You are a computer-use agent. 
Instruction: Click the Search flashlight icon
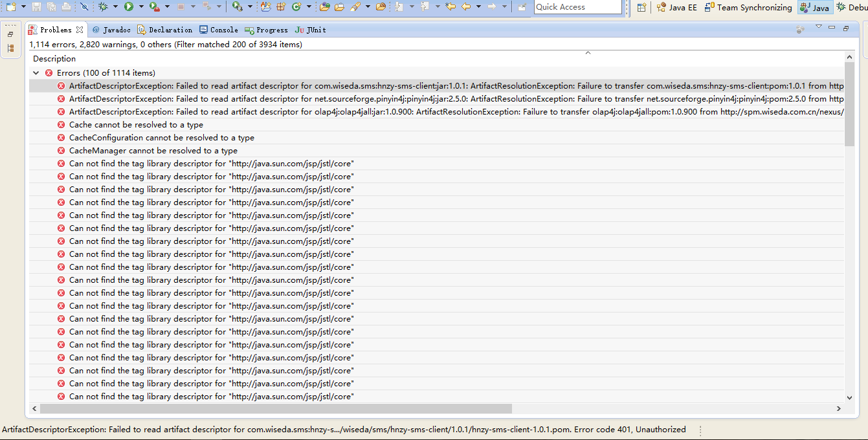click(x=355, y=6)
